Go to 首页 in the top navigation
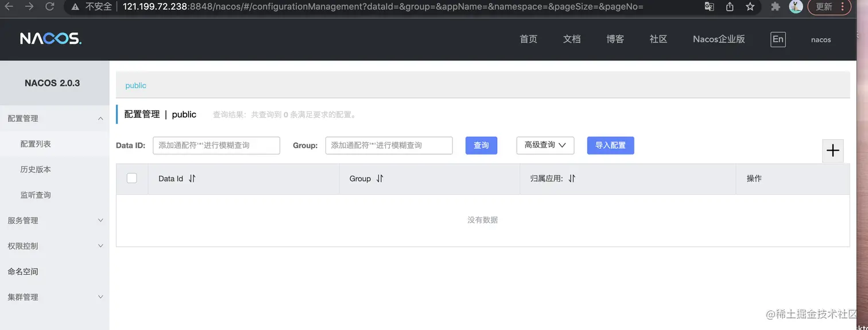This screenshot has width=868, height=330. click(529, 39)
